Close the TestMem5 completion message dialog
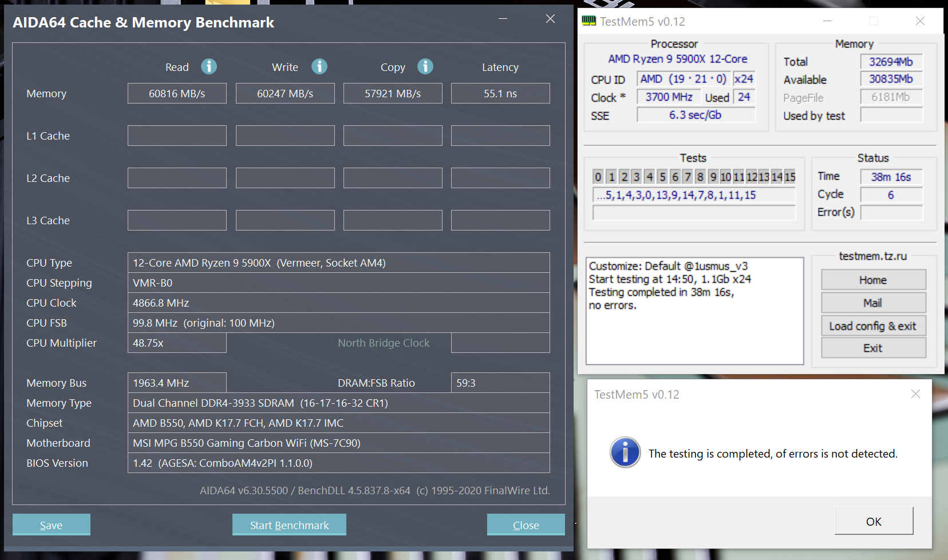Image resolution: width=948 pixels, height=560 pixels. point(915,394)
